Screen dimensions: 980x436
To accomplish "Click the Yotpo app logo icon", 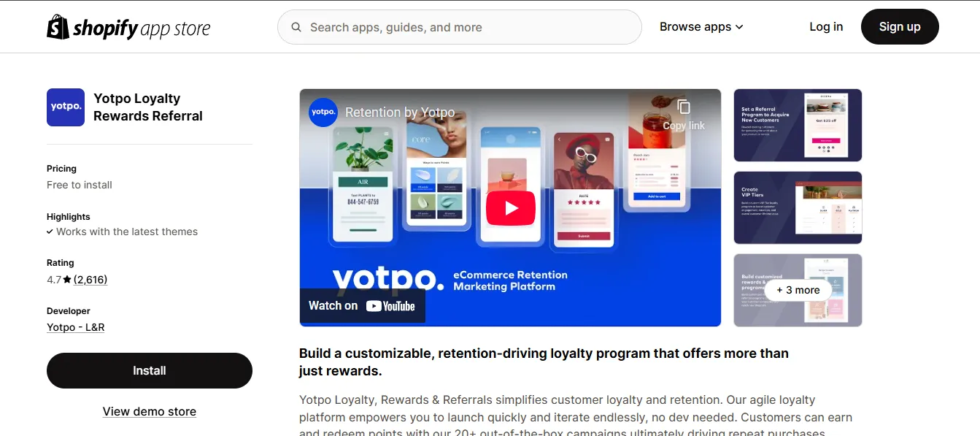I will coord(66,107).
